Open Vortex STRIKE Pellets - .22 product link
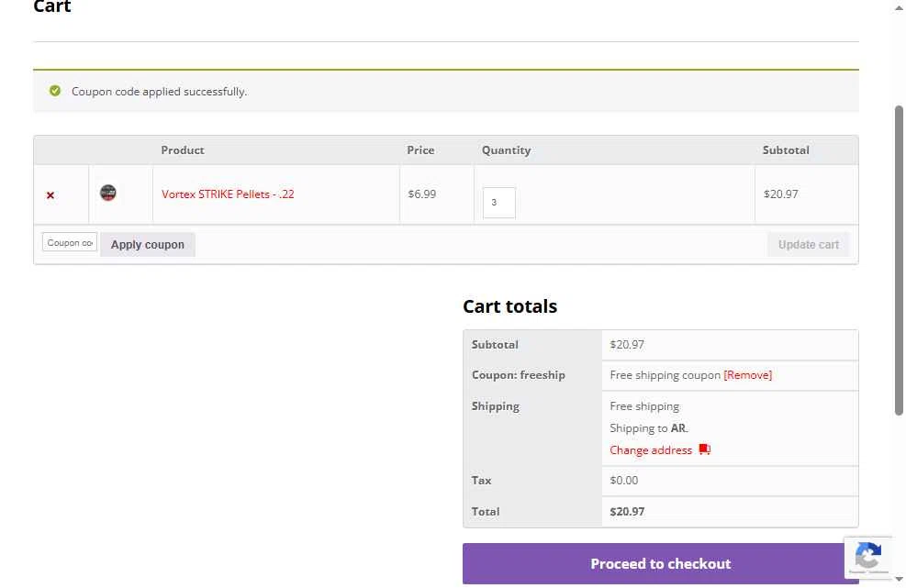906x588 pixels. click(228, 194)
